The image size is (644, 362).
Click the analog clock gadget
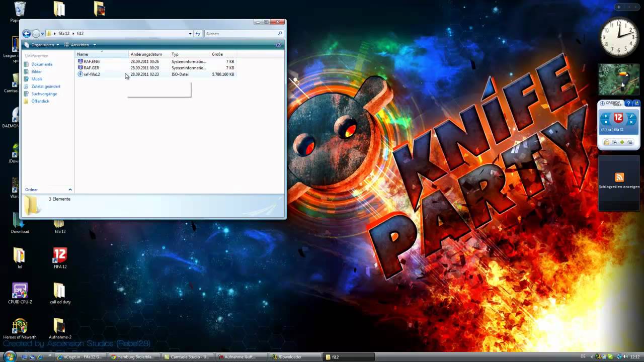click(x=619, y=38)
